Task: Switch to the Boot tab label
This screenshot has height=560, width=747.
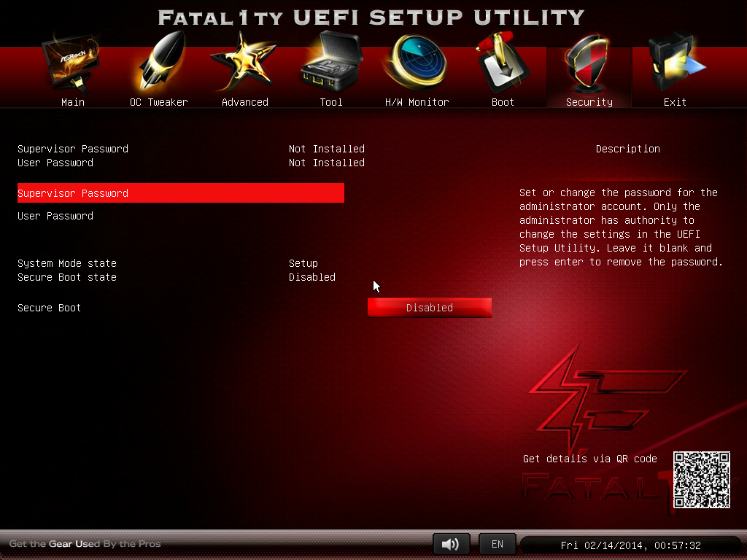Action: point(503,102)
